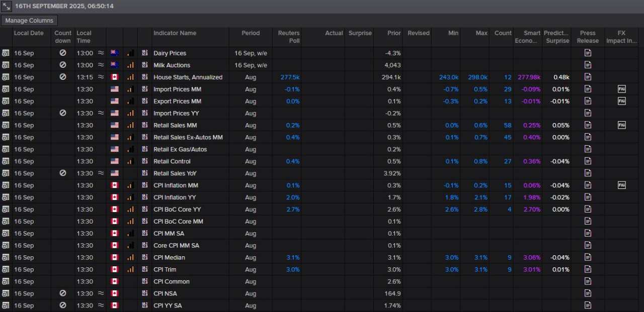Open press release for Import Prices MM

pyautogui.click(x=588, y=89)
